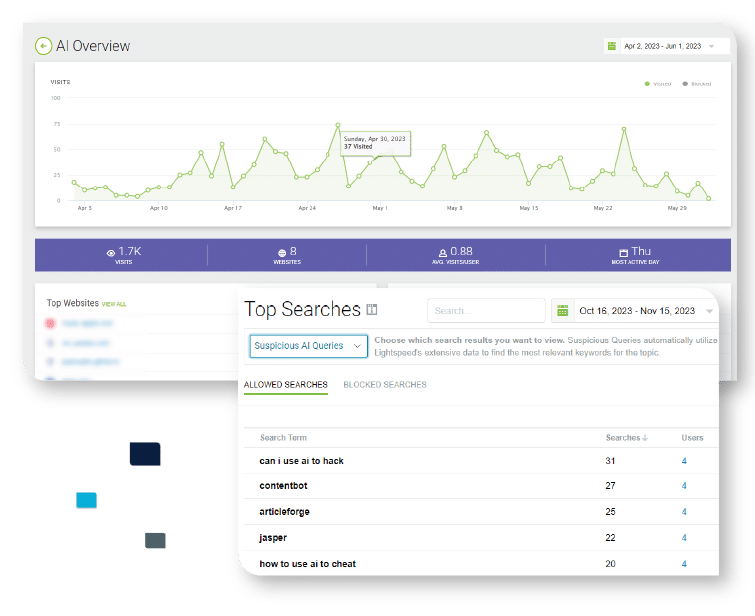The image size is (755, 616).
Task: Open users count for jasper row
Action: pos(684,538)
